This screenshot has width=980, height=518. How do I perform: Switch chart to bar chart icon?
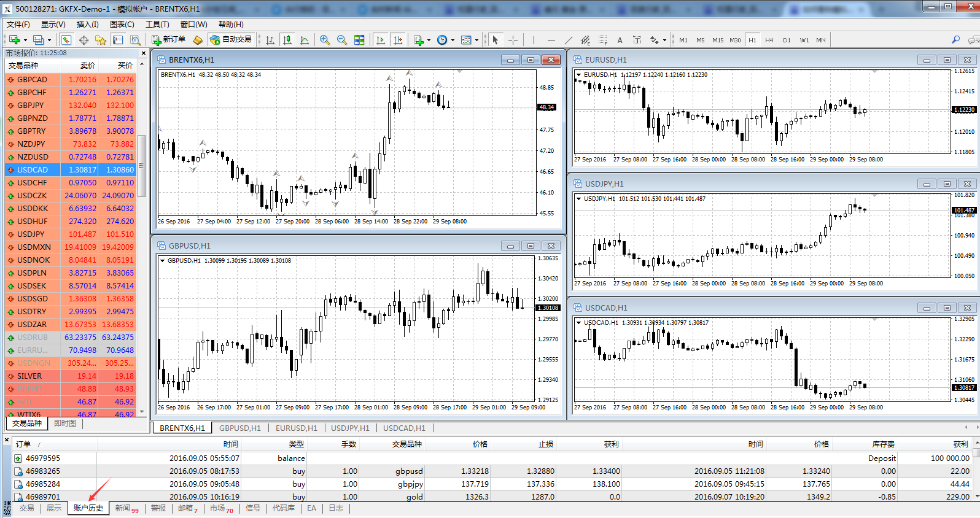(x=270, y=40)
